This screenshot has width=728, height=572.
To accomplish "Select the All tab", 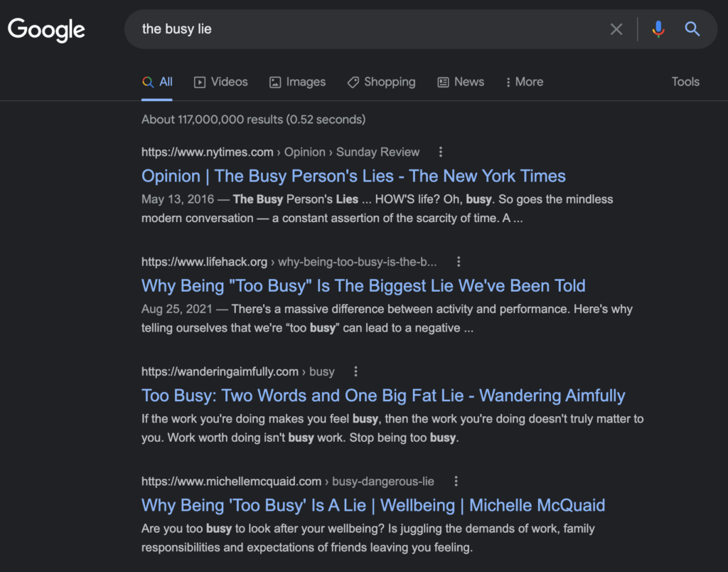I will click(157, 83).
